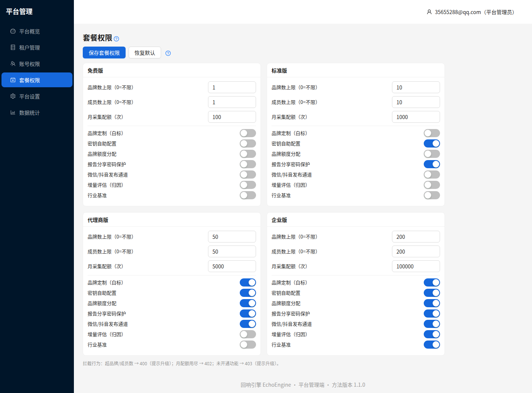Open the 平台设置 menu entry
This screenshot has height=393, width=532.
tap(37, 96)
